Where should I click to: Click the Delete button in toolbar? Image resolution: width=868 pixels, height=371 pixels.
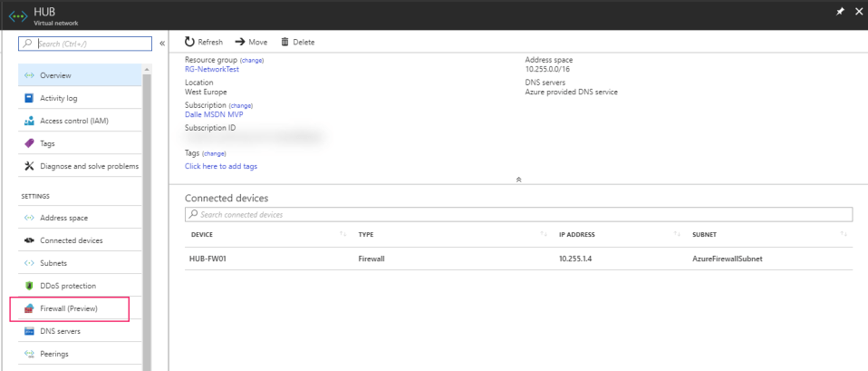pos(298,43)
